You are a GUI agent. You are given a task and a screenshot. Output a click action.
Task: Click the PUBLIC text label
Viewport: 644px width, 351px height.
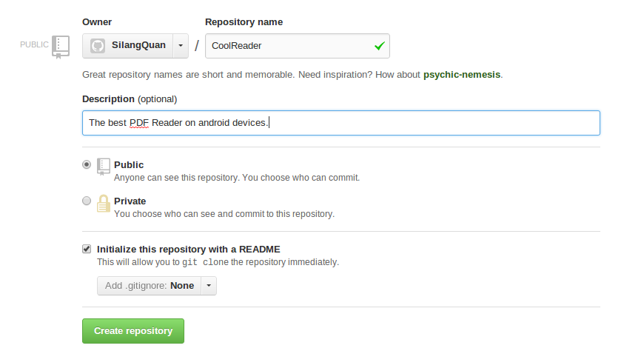point(34,44)
